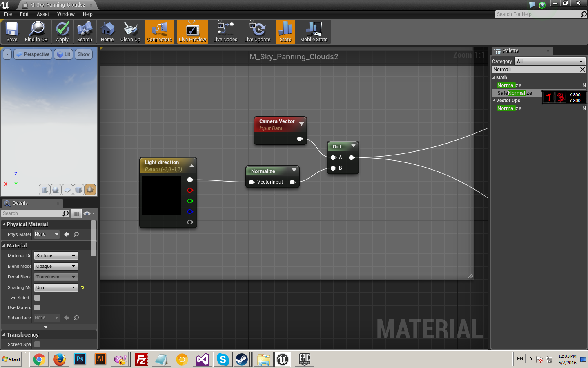Click the Mobile Stats icon
Screen dimensions: 588x368
point(314,32)
